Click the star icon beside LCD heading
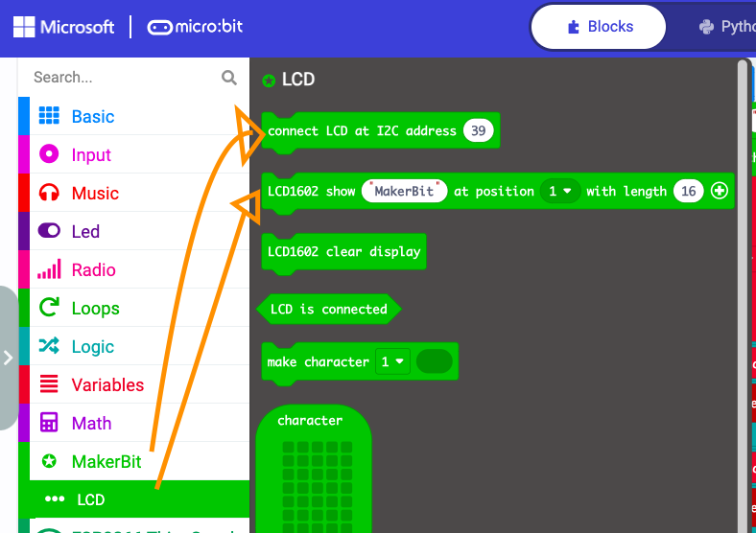Viewport: 756px width, 533px height. 269,81
